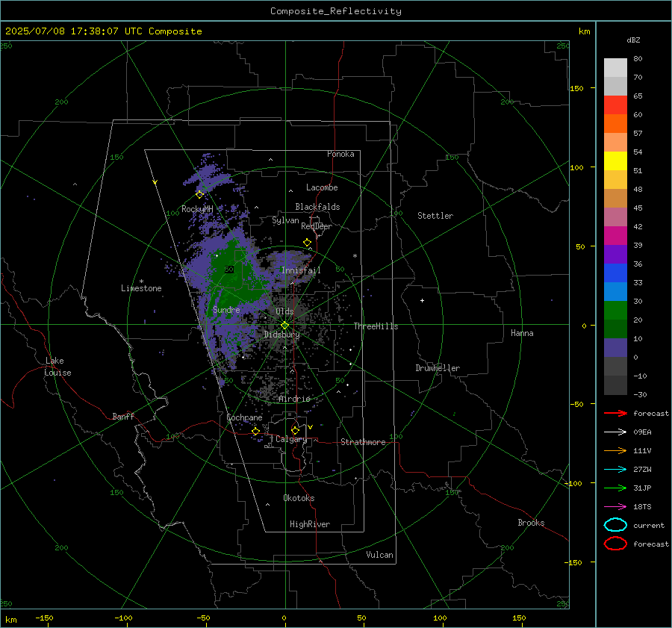Click the Strathmore city label

tap(363, 442)
